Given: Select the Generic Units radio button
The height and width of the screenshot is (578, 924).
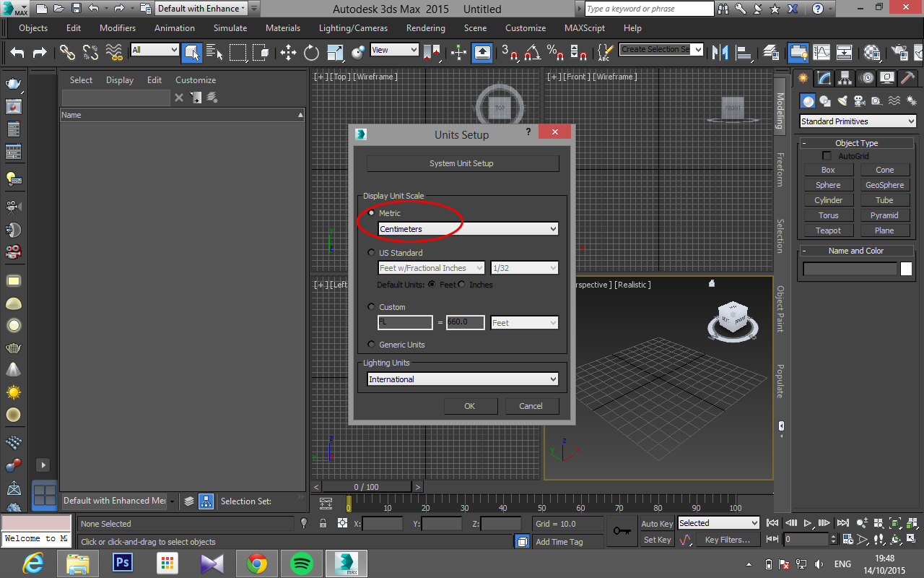Looking at the screenshot, I should tap(372, 345).
